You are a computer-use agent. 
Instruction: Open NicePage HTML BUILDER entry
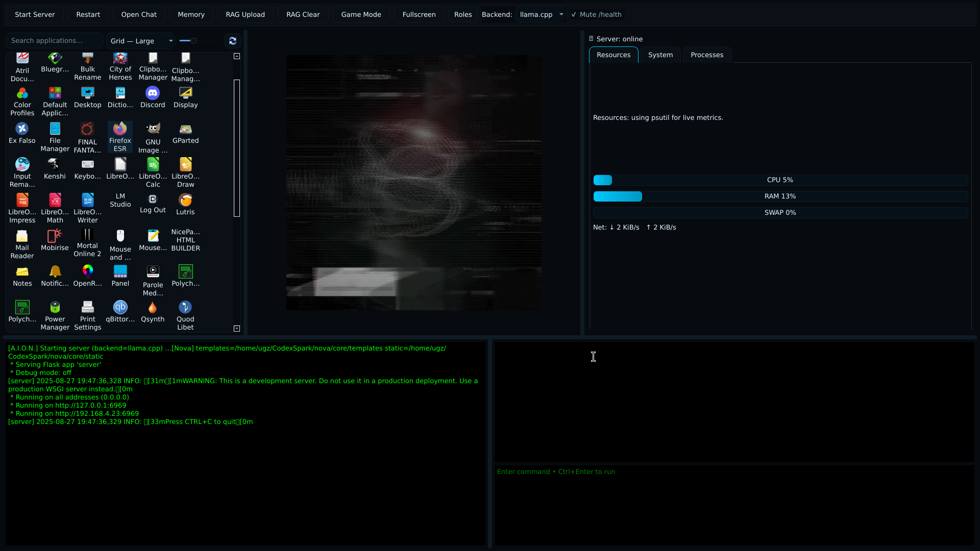[185, 240]
